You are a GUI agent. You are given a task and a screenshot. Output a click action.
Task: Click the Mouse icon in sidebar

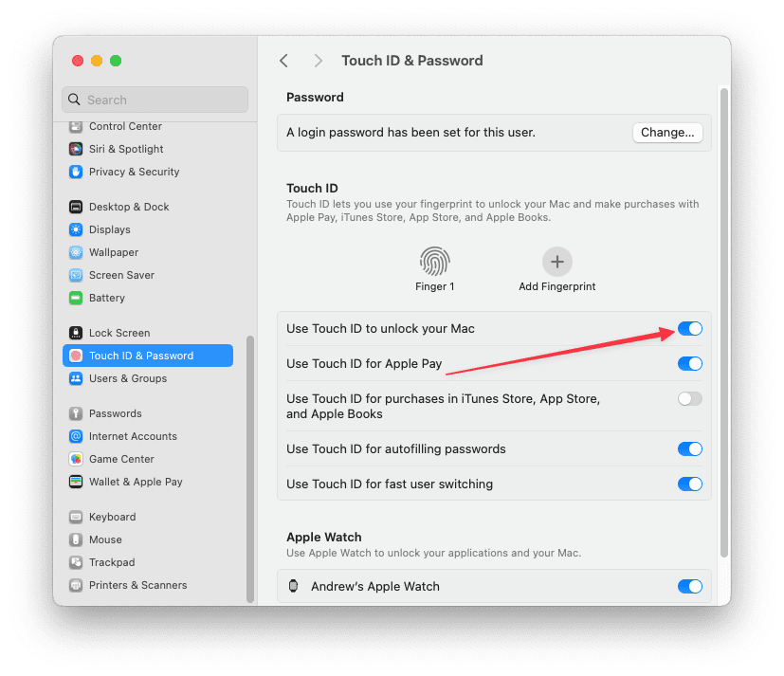tap(76, 539)
